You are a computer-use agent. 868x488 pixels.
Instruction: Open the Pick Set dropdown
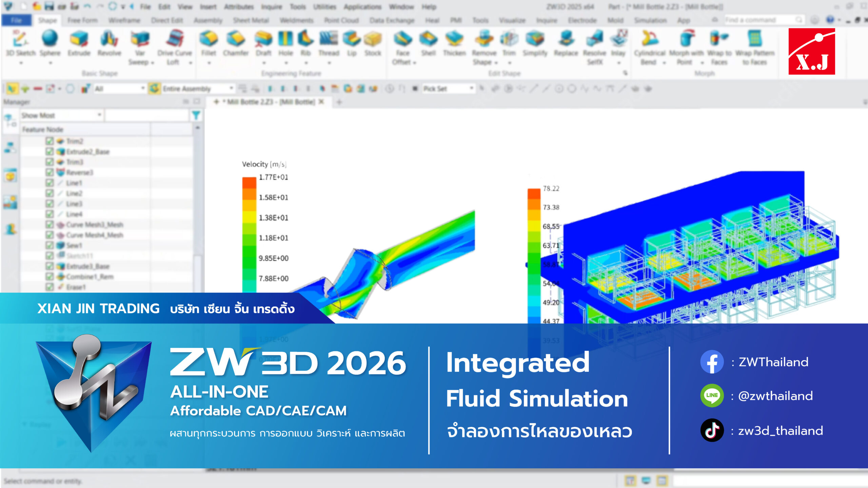point(471,88)
